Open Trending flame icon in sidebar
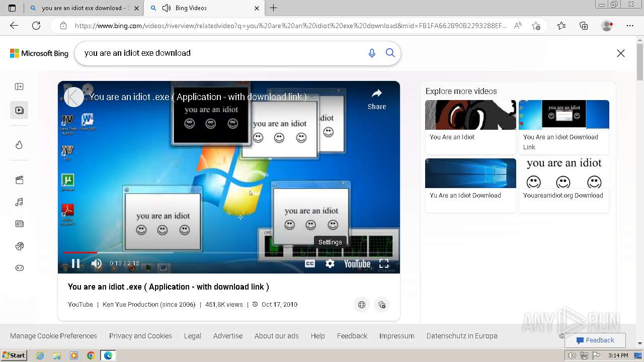The width and height of the screenshot is (644, 362). coord(19,145)
